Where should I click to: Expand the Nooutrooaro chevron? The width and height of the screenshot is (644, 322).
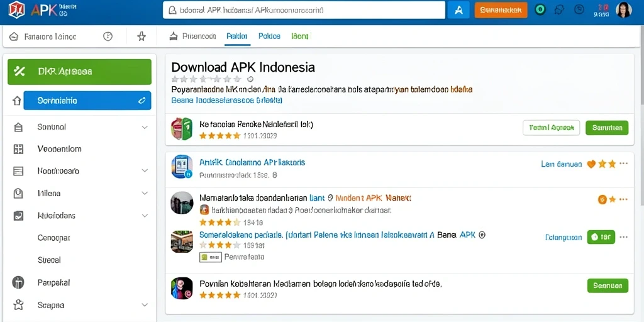[145, 170]
